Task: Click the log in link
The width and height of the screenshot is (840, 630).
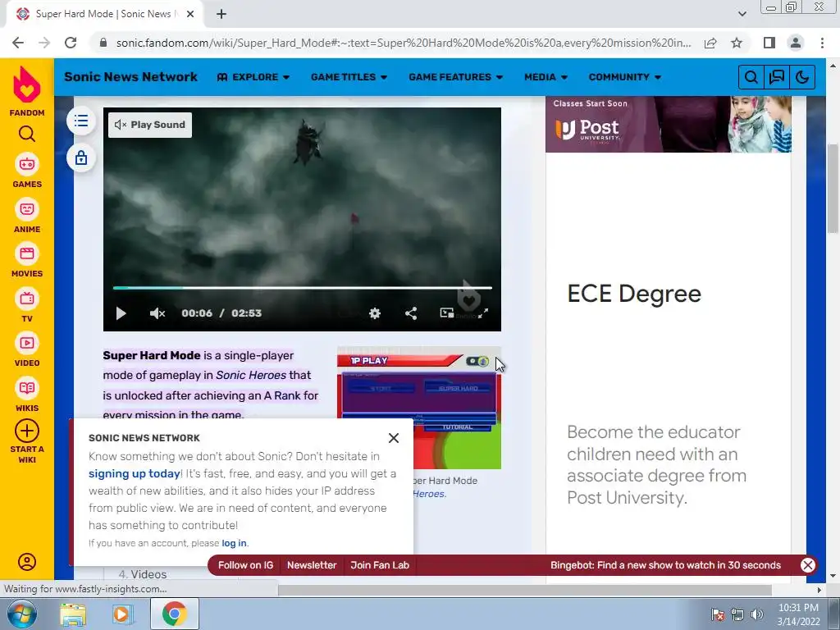Action: [234, 543]
